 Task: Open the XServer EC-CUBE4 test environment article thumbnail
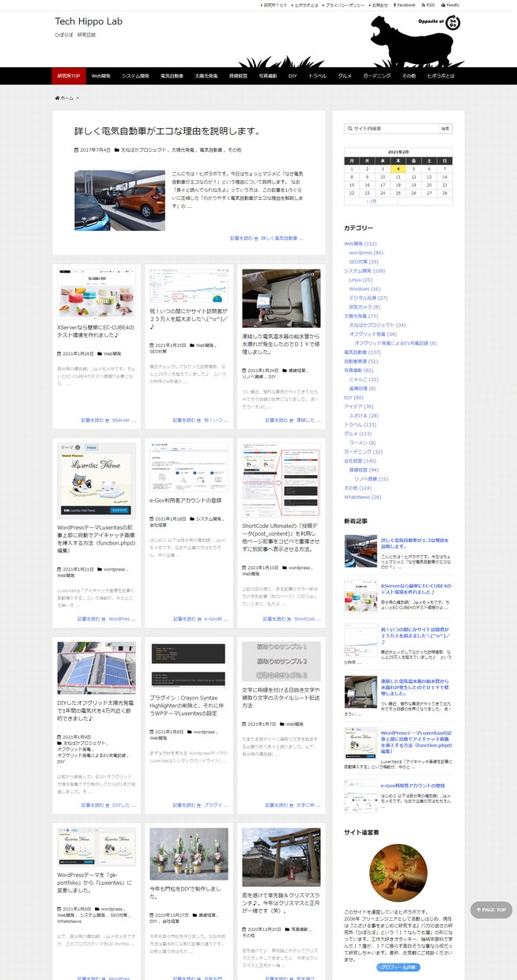tap(96, 294)
